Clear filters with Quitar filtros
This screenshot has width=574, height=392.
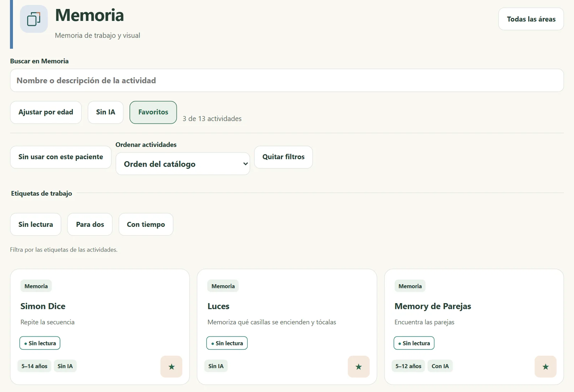click(x=283, y=157)
